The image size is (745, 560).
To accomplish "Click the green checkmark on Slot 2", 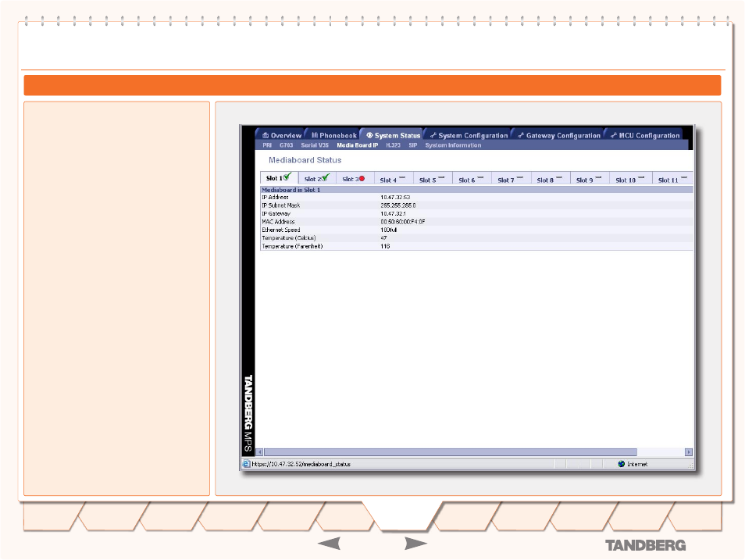I will (x=326, y=177).
